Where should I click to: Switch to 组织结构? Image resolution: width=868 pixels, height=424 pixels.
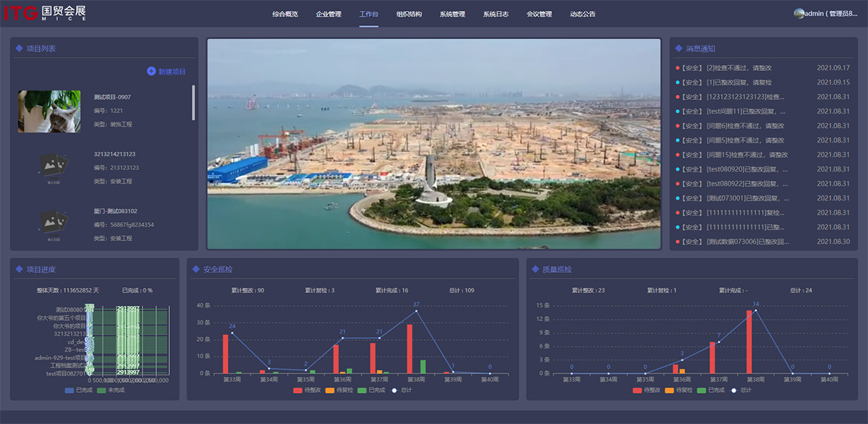click(409, 14)
